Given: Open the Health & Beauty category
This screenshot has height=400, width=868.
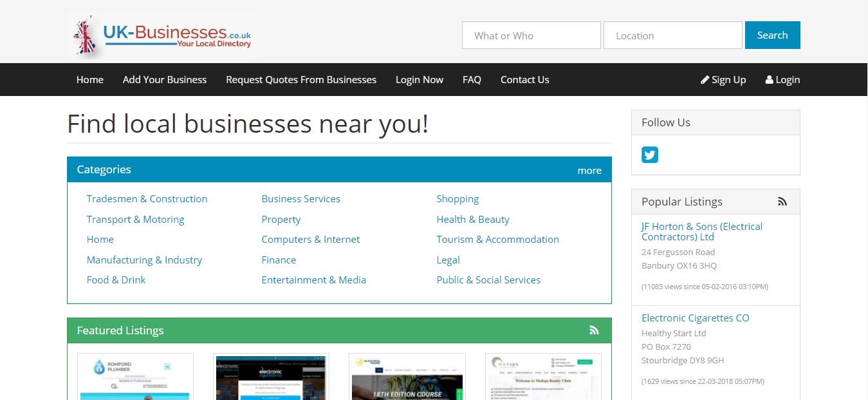Looking at the screenshot, I should tap(473, 220).
